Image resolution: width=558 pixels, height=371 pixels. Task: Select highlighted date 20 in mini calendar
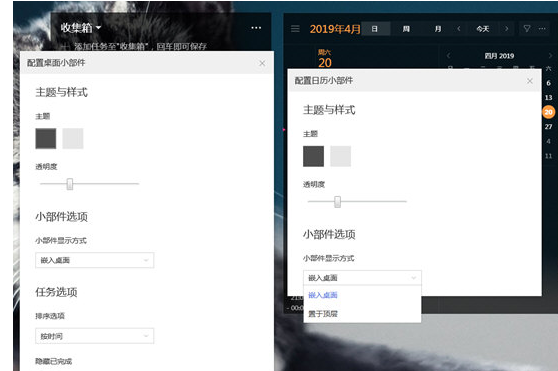point(548,112)
